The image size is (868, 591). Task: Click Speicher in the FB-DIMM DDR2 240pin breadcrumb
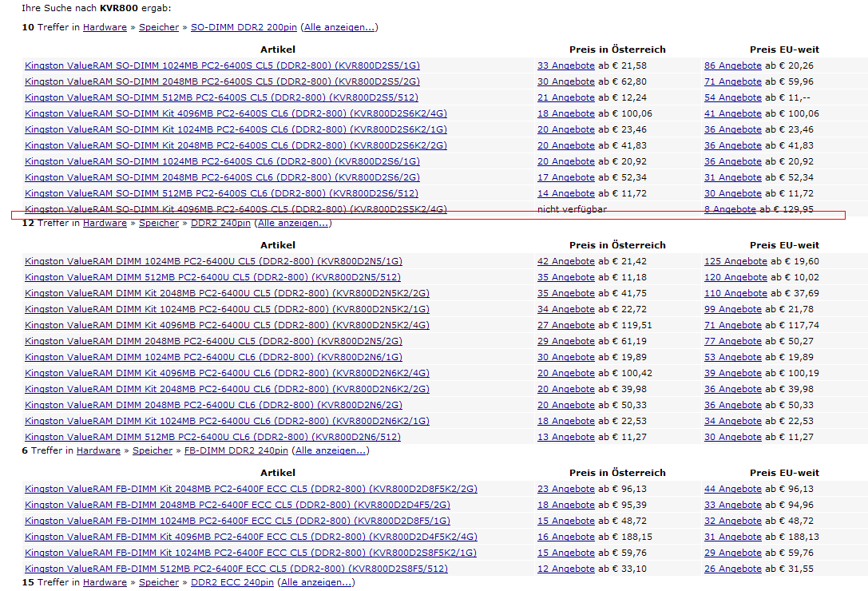click(x=153, y=451)
